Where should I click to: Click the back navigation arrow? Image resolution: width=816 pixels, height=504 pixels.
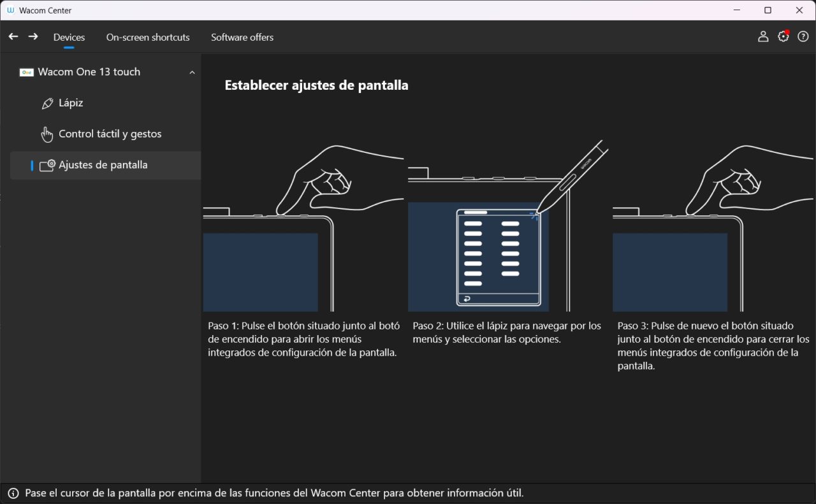point(13,37)
